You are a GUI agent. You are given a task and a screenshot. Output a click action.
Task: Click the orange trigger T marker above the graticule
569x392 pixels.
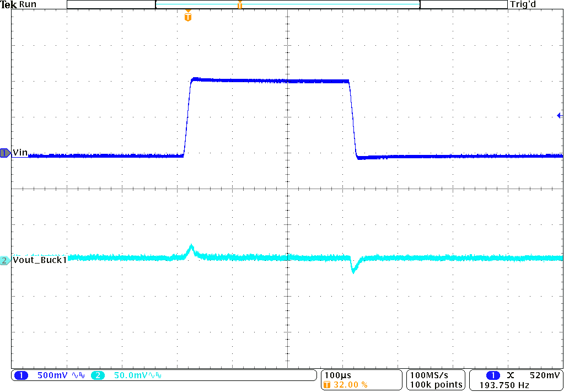[187, 15]
